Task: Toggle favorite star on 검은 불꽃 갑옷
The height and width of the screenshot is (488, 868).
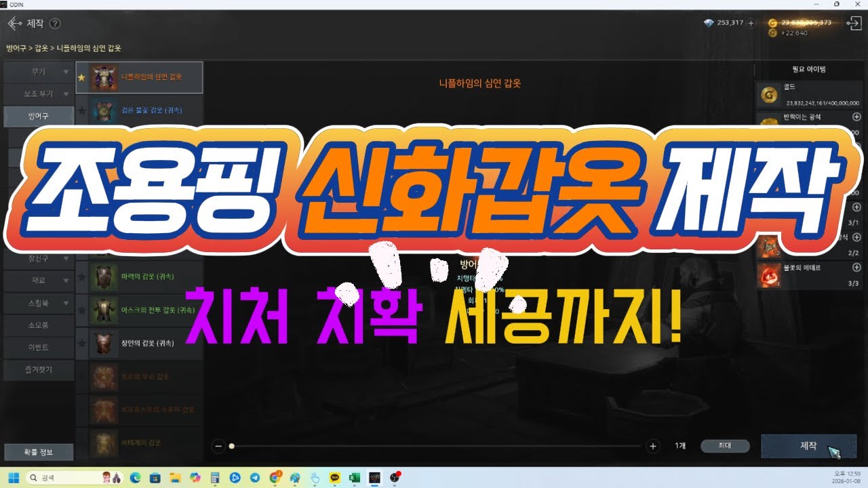Action: [x=81, y=110]
